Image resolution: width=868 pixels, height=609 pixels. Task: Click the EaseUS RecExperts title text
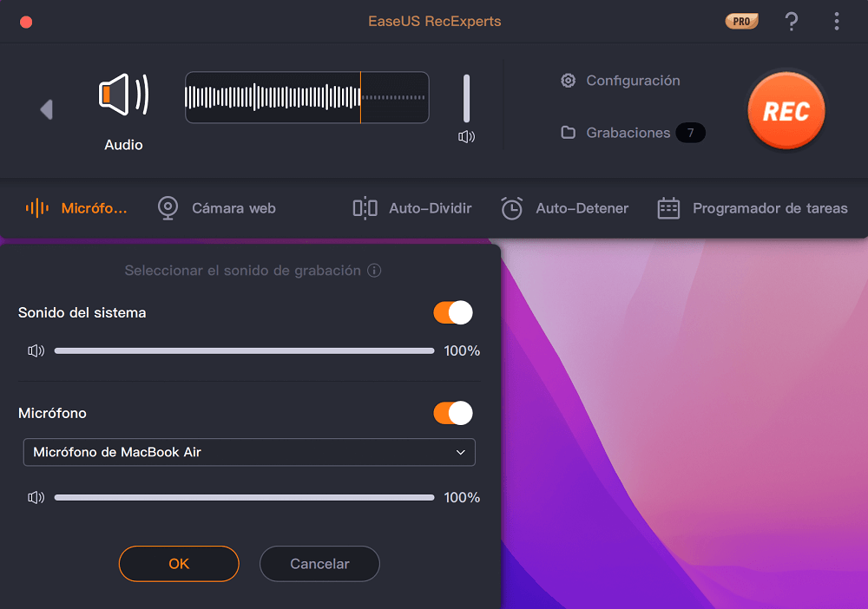[435, 21]
